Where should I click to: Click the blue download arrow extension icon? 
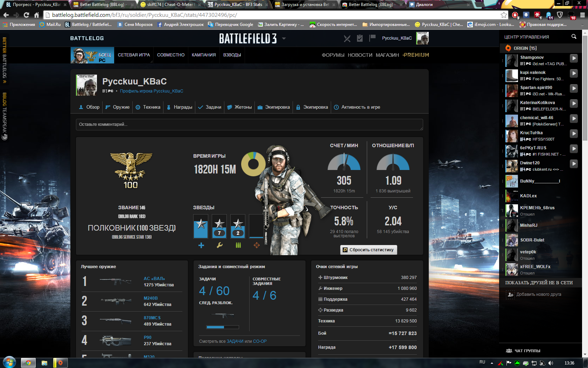tap(526, 15)
